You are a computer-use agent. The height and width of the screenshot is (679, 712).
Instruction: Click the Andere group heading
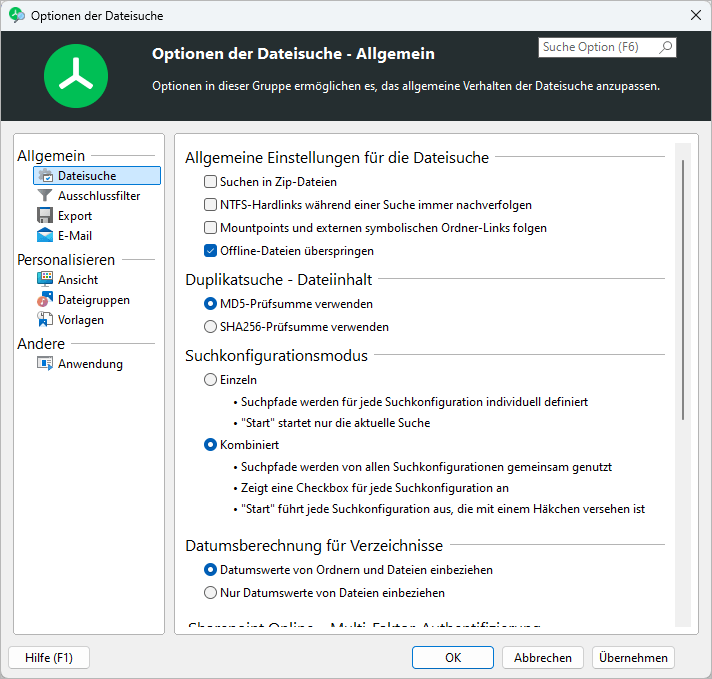(x=41, y=344)
